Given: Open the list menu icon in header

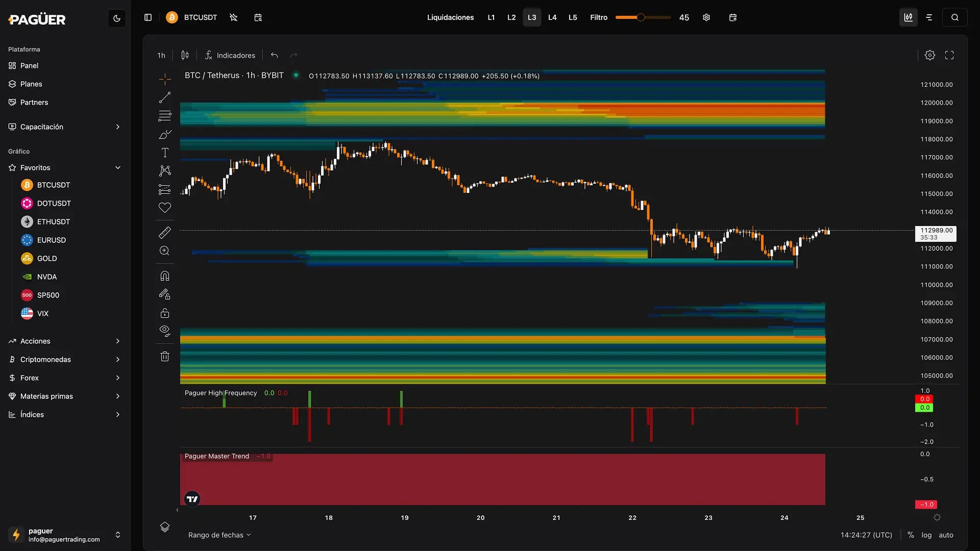Looking at the screenshot, I should tap(929, 17).
